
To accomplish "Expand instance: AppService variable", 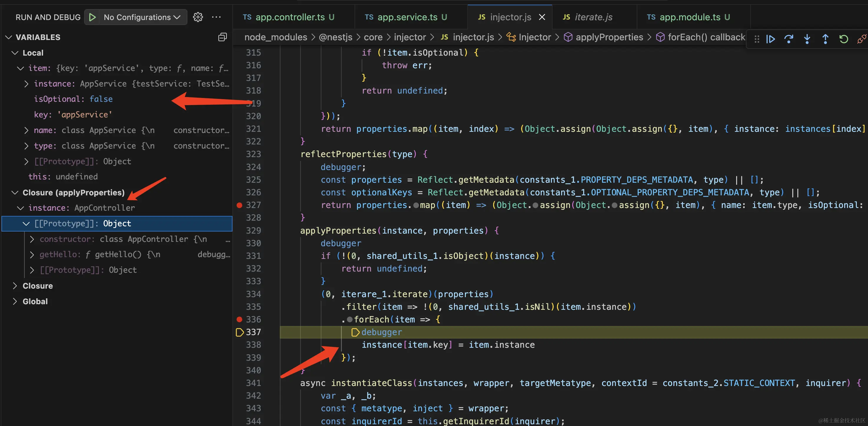I will [26, 84].
